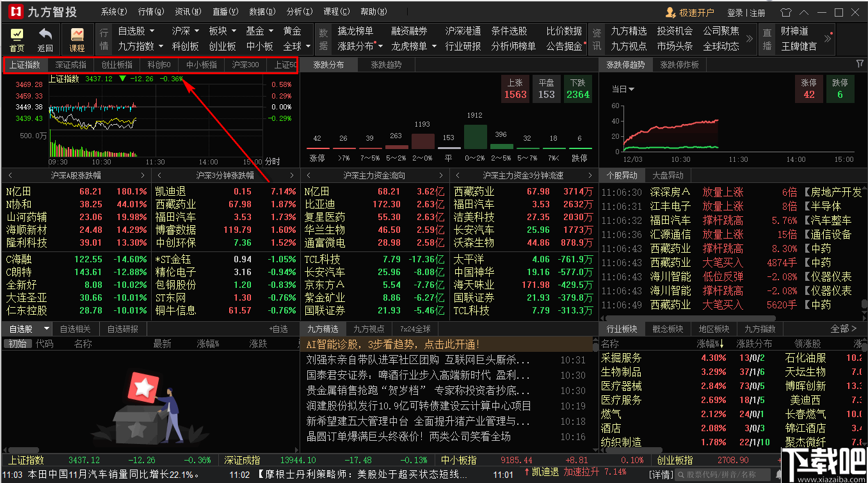
Task: Click left arrow on 沪深3分钟涨跌幅 panel header
Action: tap(158, 175)
